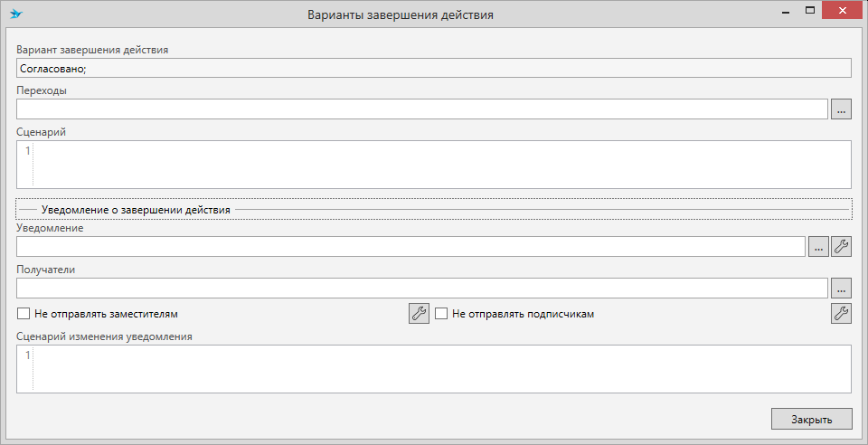
Task: Enable the Не отправлять заместителям checkbox
Action: [x=24, y=314]
